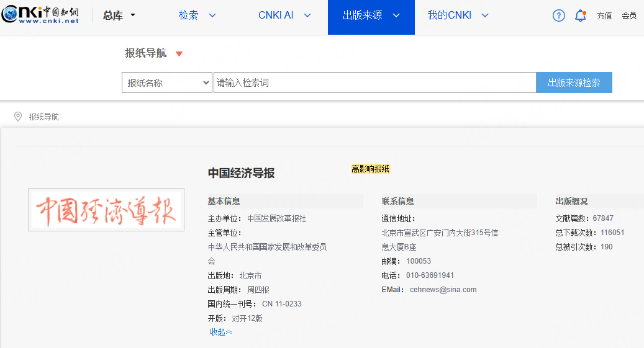This screenshot has width=644, height=348.
Task: Open the 出版来源 menu
Action: [371, 17]
